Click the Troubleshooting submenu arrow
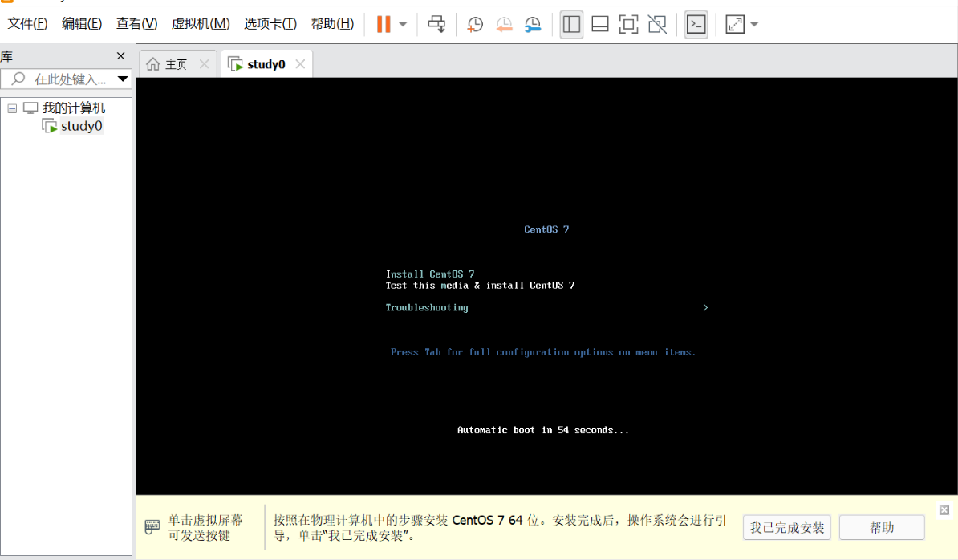 pyautogui.click(x=705, y=308)
